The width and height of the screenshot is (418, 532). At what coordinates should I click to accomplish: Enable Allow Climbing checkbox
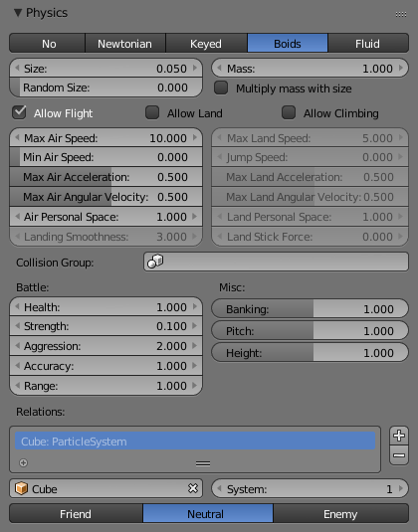pos(289,112)
